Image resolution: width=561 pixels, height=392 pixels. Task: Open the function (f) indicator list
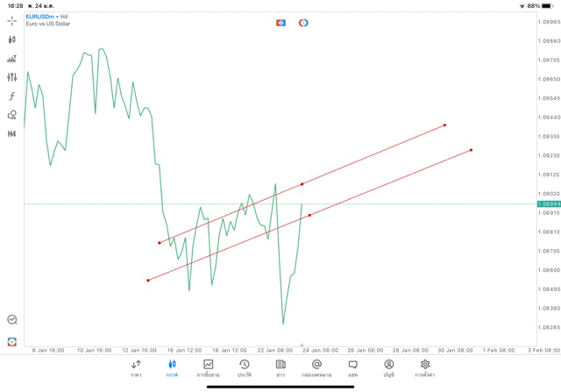point(12,96)
